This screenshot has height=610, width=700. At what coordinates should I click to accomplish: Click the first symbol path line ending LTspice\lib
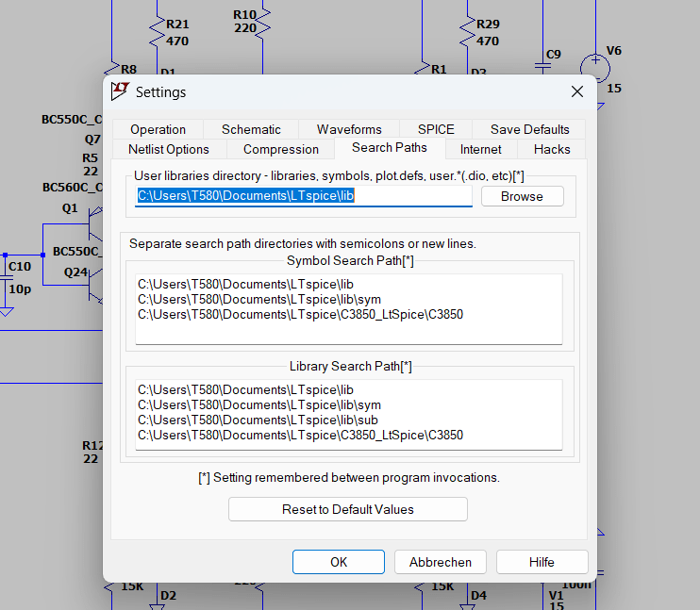click(x=245, y=284)
